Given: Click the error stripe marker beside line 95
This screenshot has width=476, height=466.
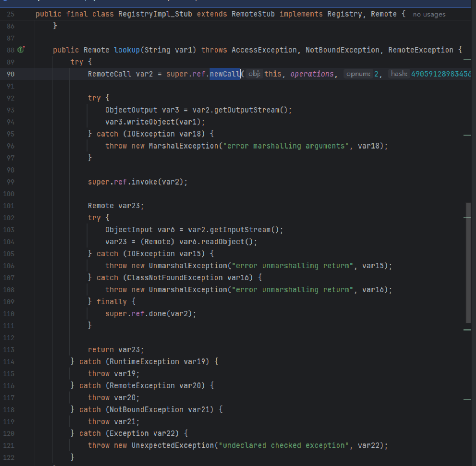Looking at the screenshot, I should 467,135.
